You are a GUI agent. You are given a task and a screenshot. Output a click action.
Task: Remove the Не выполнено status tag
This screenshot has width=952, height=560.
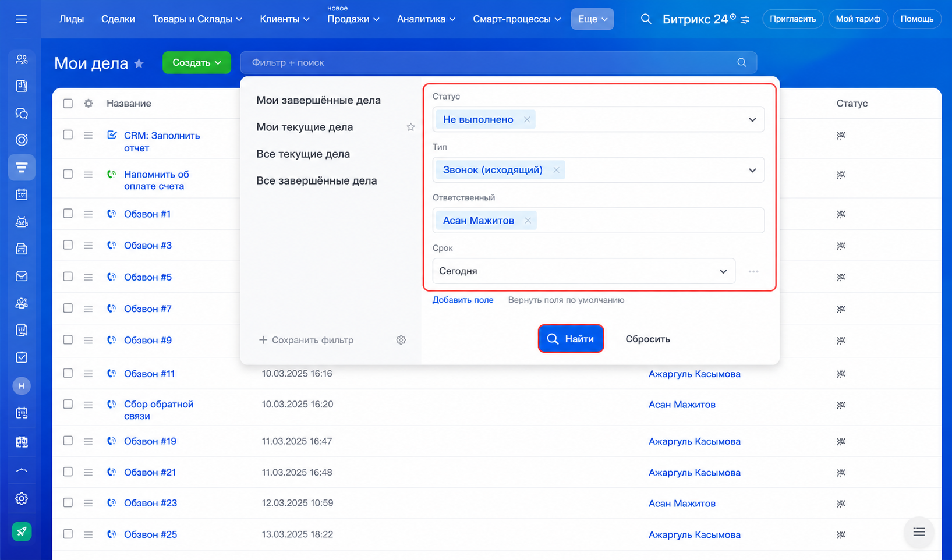527,119
